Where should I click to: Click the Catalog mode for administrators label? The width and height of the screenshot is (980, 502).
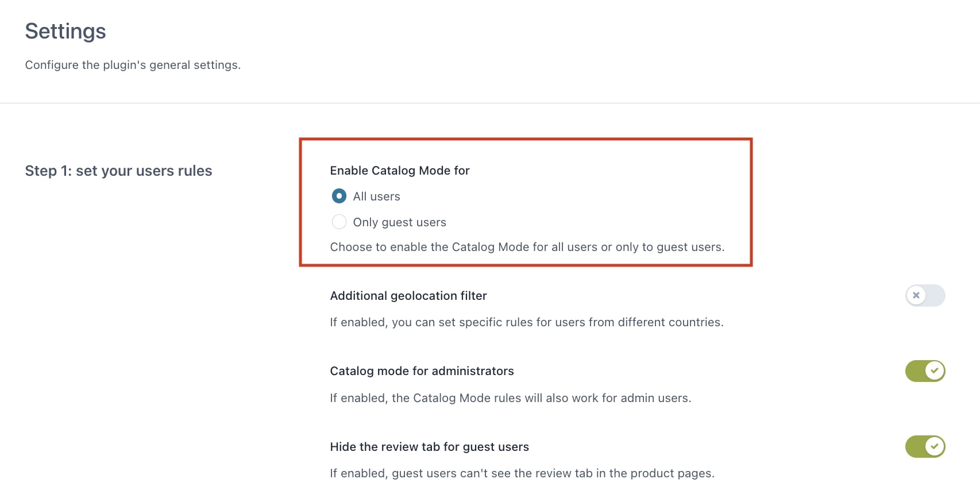click(x=422, y=371)
